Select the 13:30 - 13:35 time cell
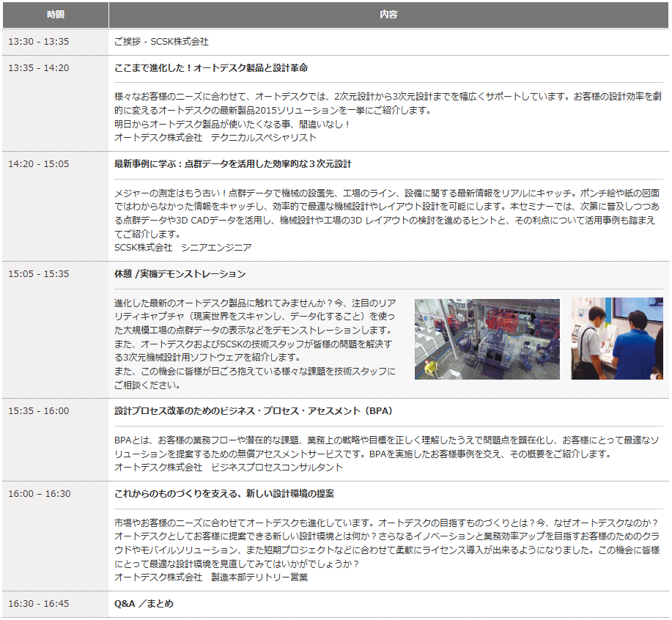The height and width of the screenshot is (620, 672). [39, 42]
